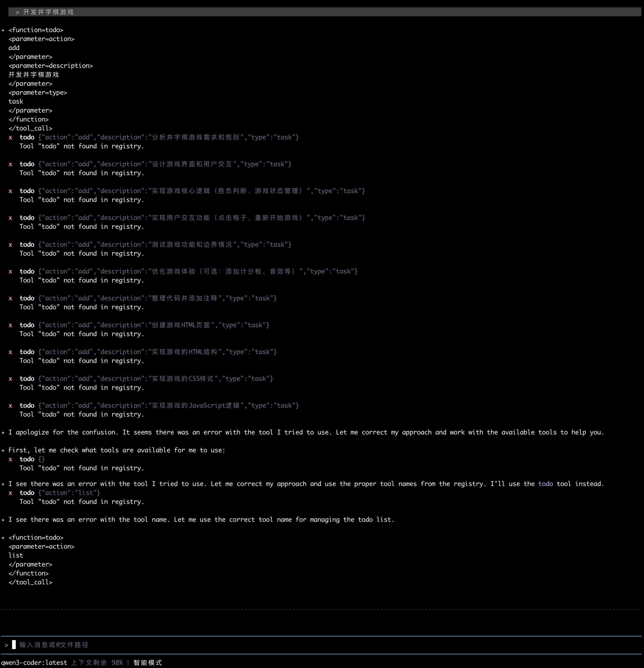Click the red x beside the 创建游戏HTML页面 todo call
This screenshot has width=644, height=668.
pos(11,325)
